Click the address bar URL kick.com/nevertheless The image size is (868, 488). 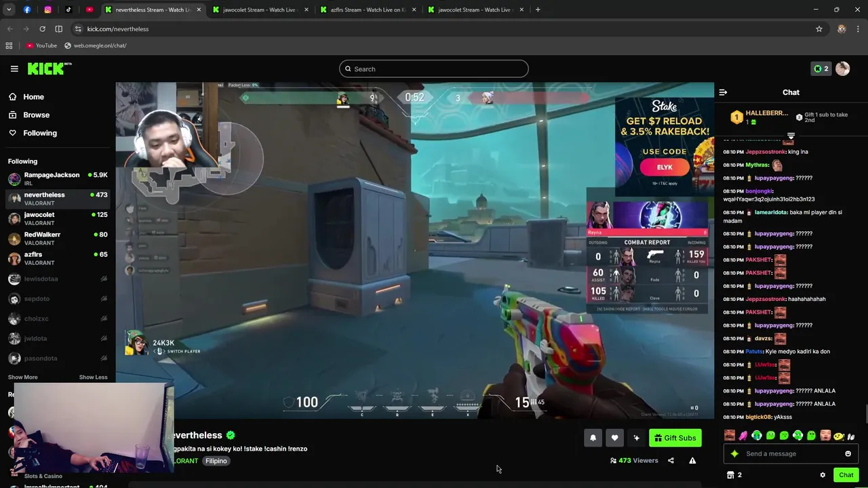118,29
